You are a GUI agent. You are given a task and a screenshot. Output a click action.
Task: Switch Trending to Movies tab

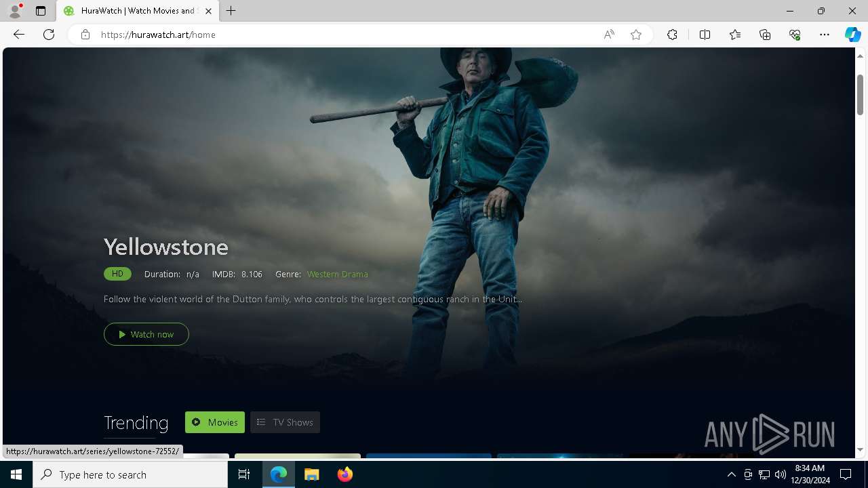click(x=215, y=422)
